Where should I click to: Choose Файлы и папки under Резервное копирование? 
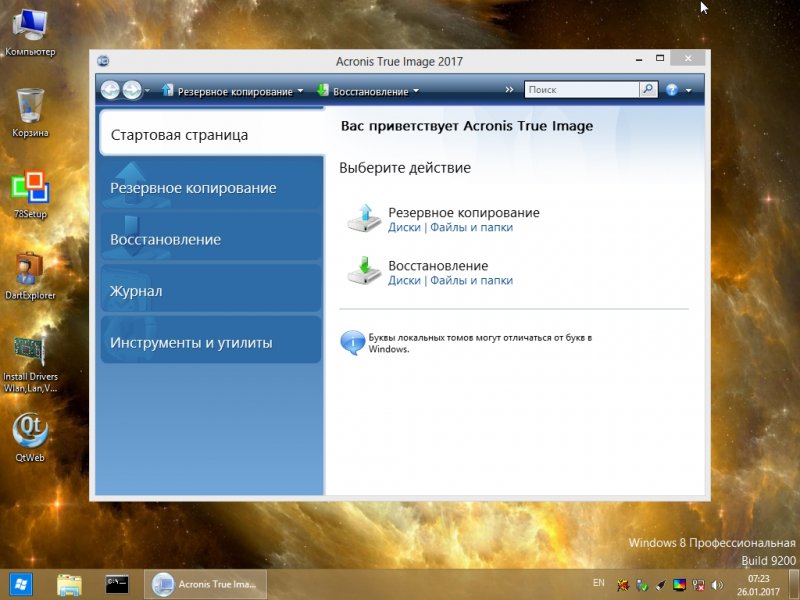471,228
